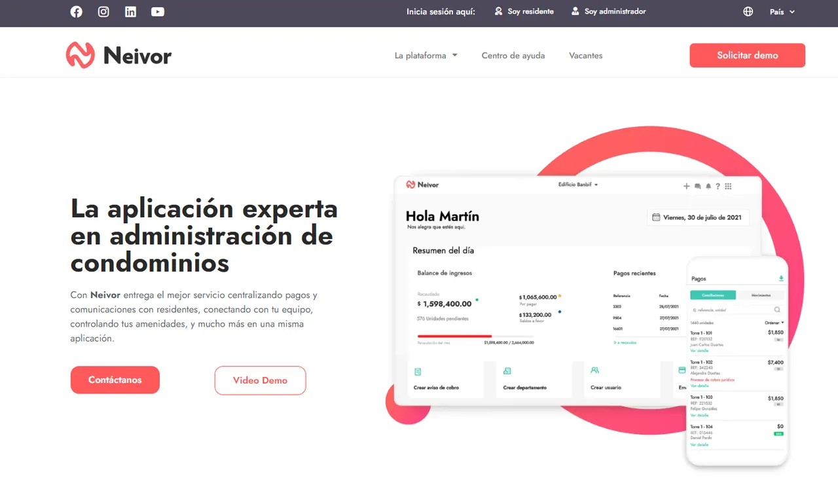Click the $7,400 amount in the payments list

tap(776, 362)
